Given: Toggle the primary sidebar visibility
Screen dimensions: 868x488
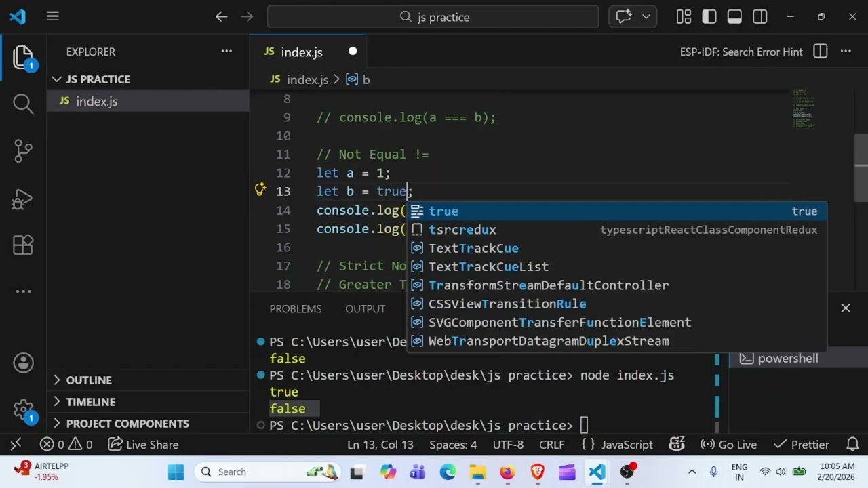Looking at the screenshot, I should (x=709, y=17).
